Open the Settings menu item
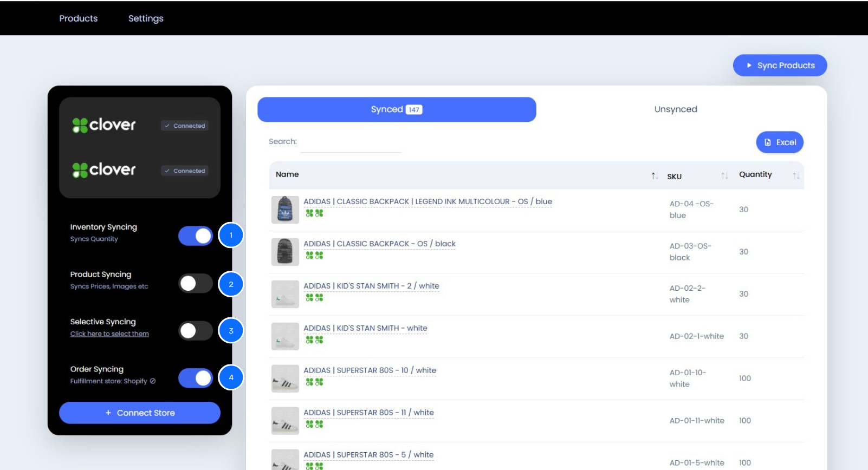Screen dimensions: 868x470 146,18
